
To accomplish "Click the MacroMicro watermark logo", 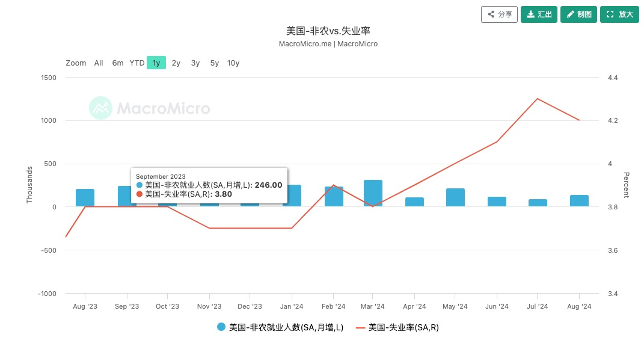I will (x=100, y=108).
